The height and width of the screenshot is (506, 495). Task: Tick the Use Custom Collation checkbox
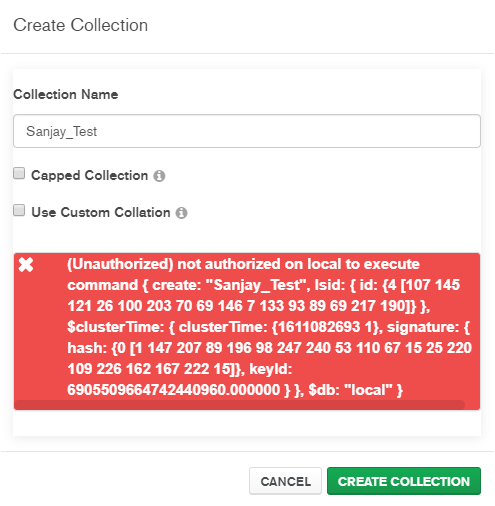(19, 210)
